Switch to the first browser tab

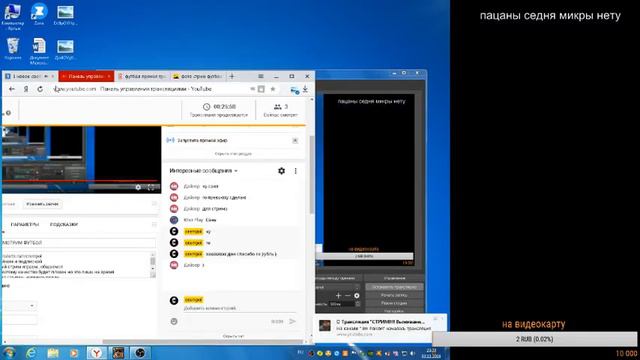(29, 76)
